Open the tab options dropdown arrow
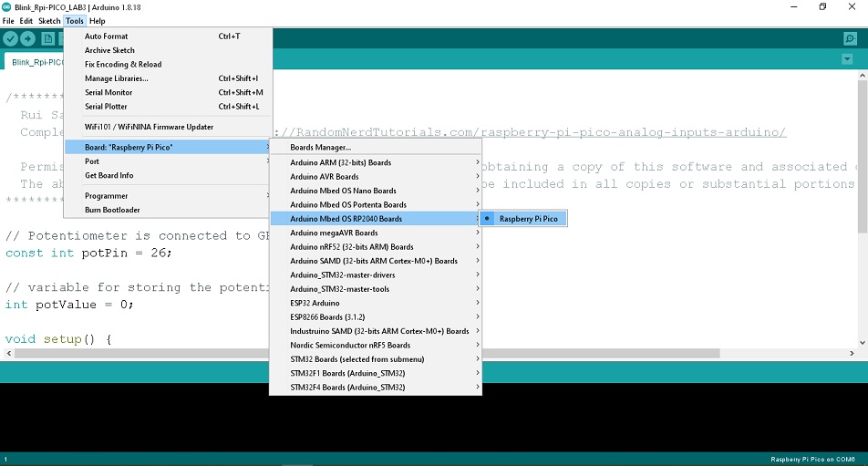 pyautogui.click(x=847, y=59)
